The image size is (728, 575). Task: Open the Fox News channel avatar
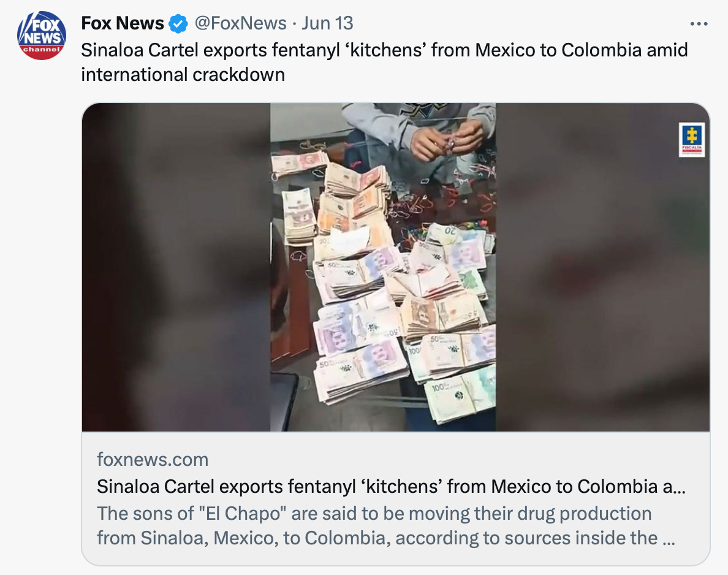[42, 36]
